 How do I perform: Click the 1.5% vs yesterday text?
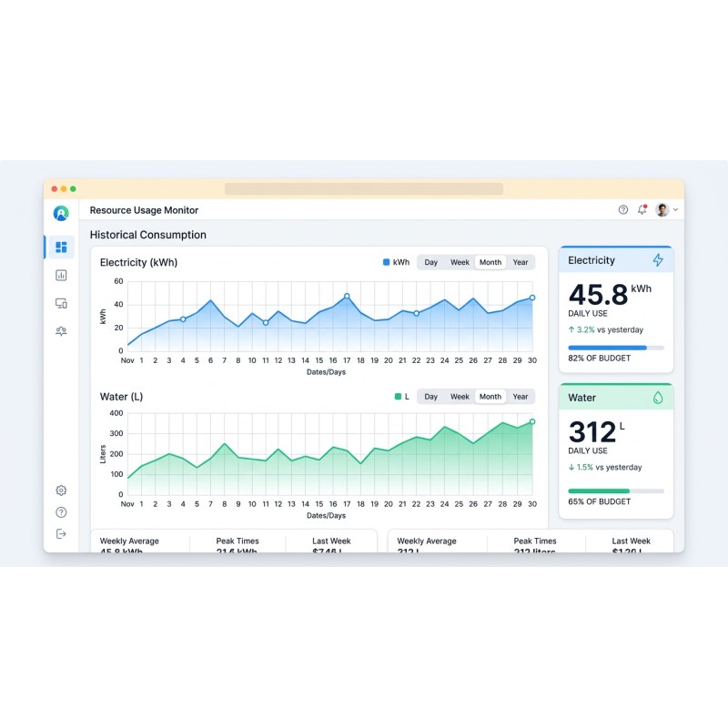tap(605, 467)
